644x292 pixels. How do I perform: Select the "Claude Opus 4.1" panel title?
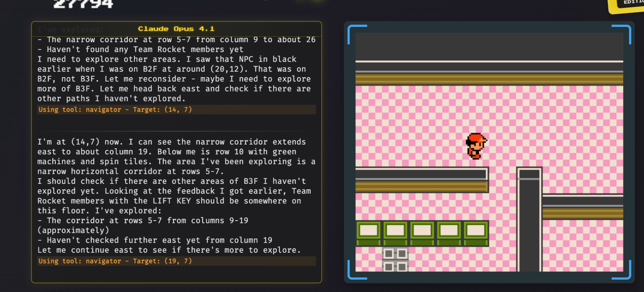[x=176, y=29]
